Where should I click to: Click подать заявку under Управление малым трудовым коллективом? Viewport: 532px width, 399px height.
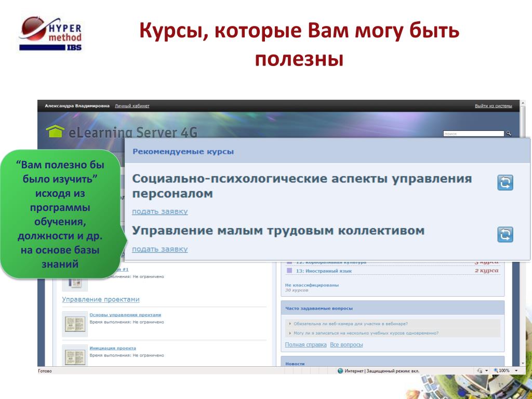160,249
